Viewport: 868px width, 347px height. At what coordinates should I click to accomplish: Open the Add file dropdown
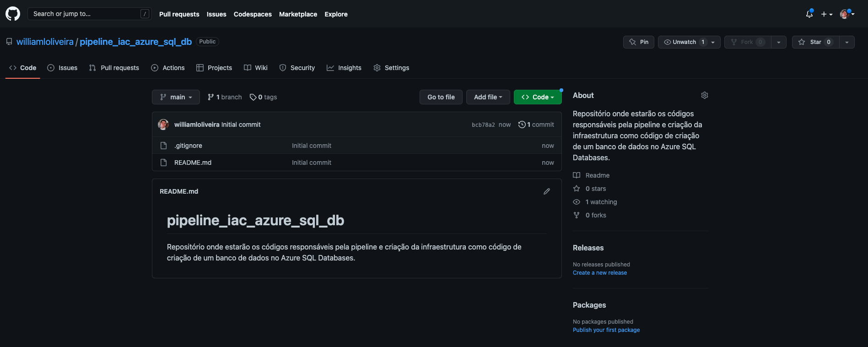488,97
